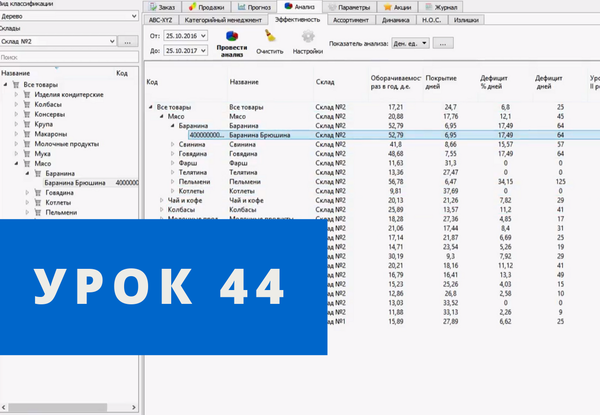Click cart icon next to Котлеты in left tree
The image size is (600, 415).
point(38,202)
